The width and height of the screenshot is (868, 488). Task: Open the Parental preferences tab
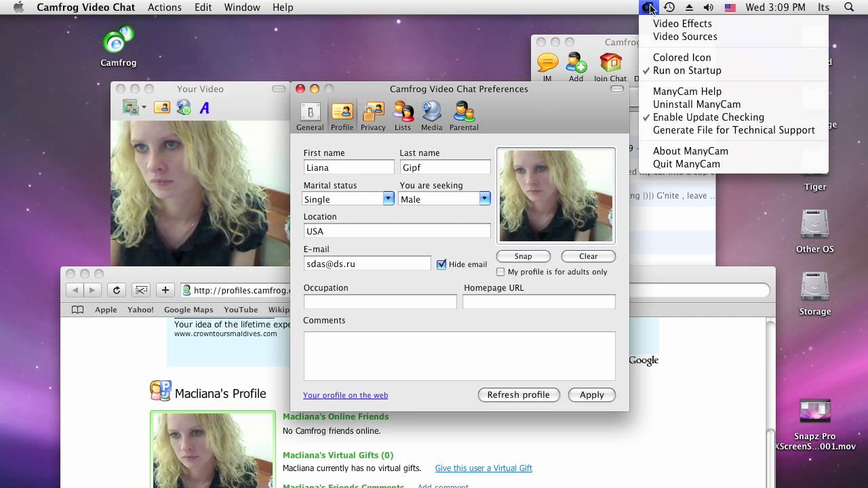(x=464, y=116)
